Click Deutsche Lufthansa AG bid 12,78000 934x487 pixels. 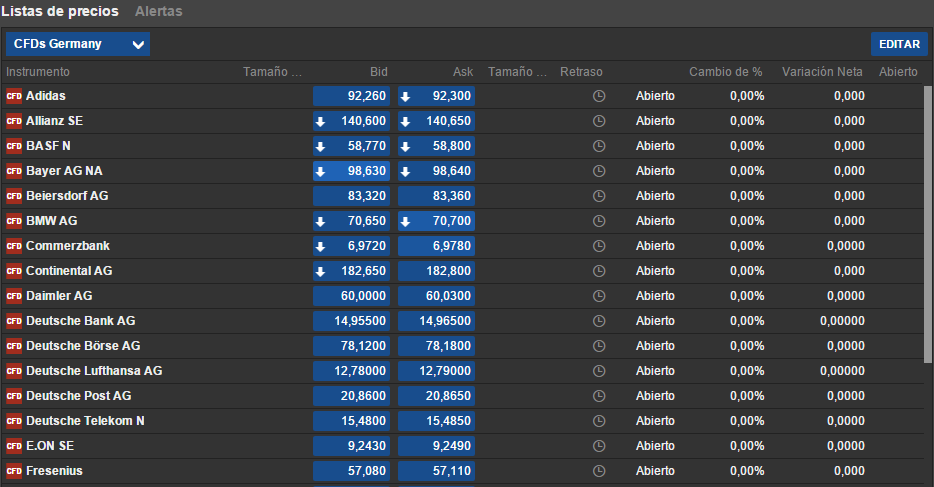click(351, 371)
